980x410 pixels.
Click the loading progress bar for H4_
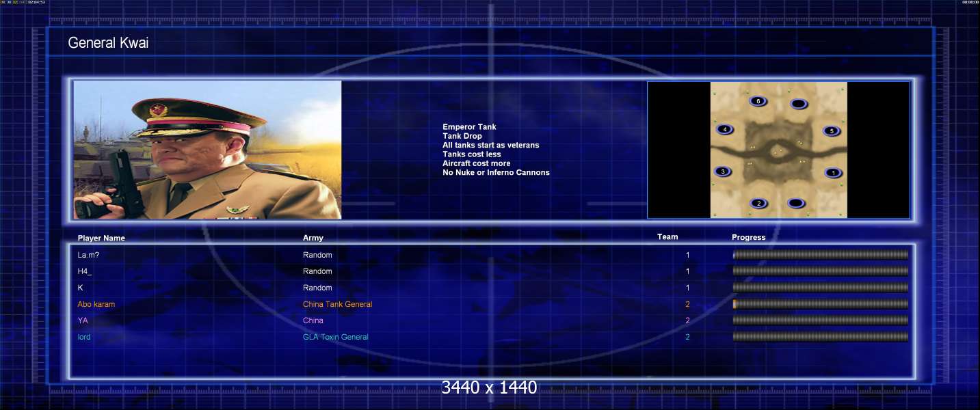[x=821, y=271]
